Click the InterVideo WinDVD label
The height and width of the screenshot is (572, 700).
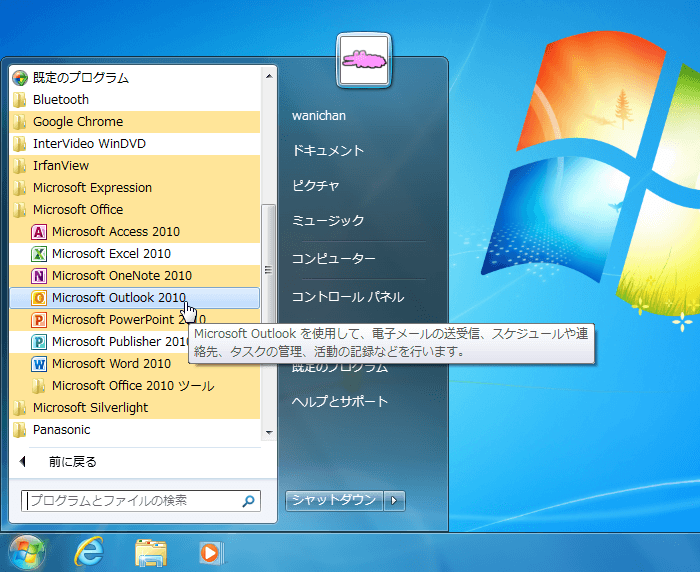[89, 144]
